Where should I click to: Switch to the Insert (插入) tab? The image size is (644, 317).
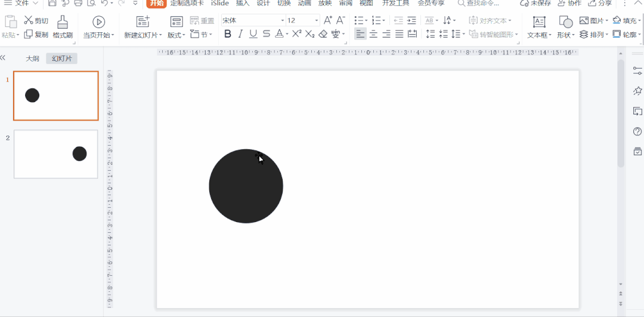point(243,3)
